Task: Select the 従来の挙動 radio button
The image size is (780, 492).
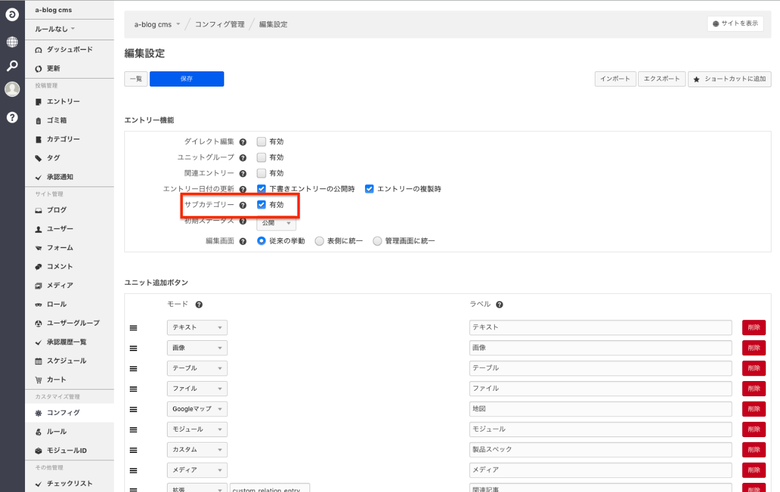Action: [261, 241]
